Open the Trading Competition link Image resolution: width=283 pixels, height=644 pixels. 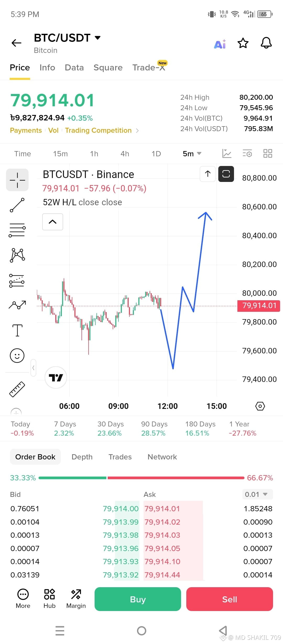(98, 130)
